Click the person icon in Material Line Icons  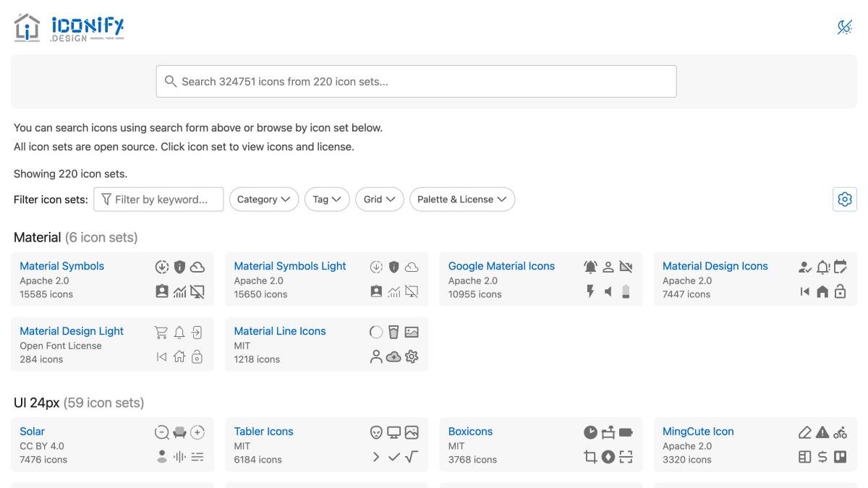(376, 356)
